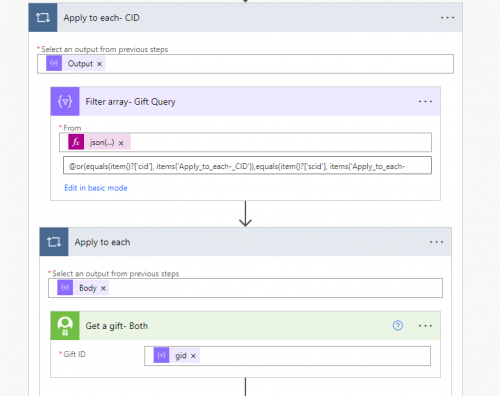This screenshot has width=500, height=396.
Task: Remove the Output token
Action: (99, 64)
